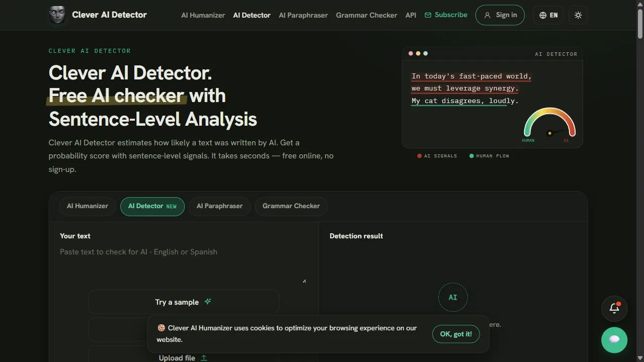Click the Try a sample button
The height and width of the screenshot is (362, 644).
(184, 302)
